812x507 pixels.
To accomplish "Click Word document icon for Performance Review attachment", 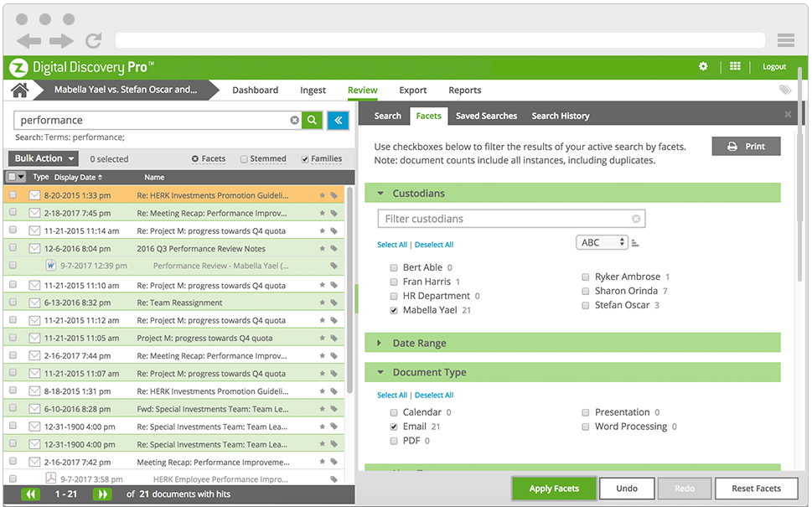I will point(51,265).
